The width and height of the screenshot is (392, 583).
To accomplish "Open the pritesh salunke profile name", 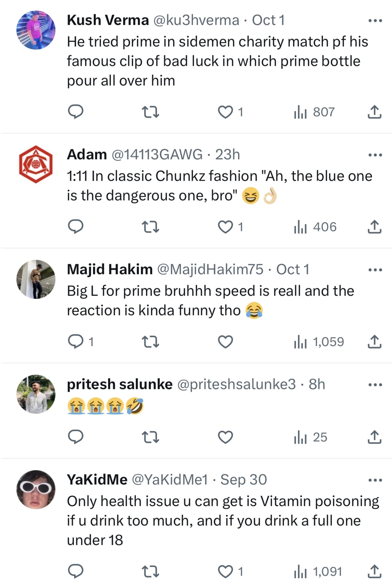I will coord(120,384).
